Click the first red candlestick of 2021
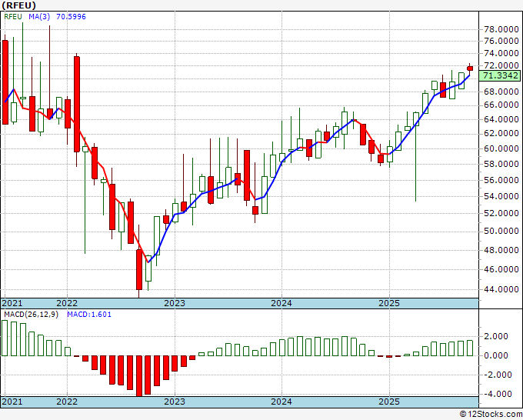 click(x=5, y=82)
